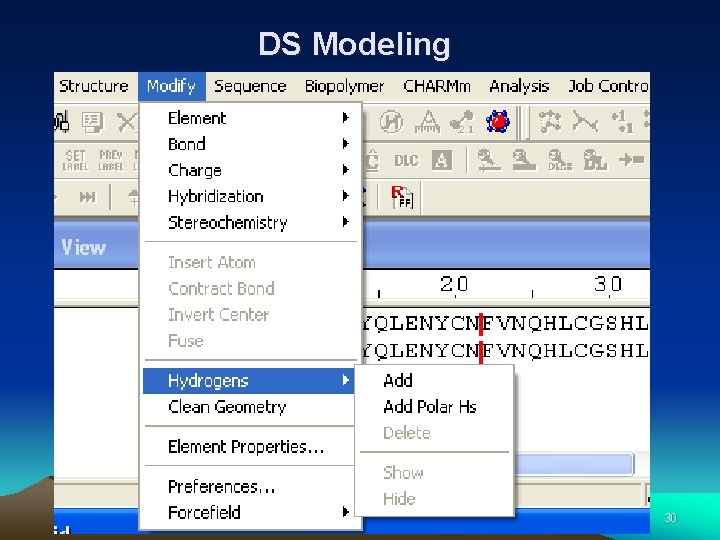Click the disabled Delete hydrogens entry
The image size is (720, 540).
pos(434,433)
